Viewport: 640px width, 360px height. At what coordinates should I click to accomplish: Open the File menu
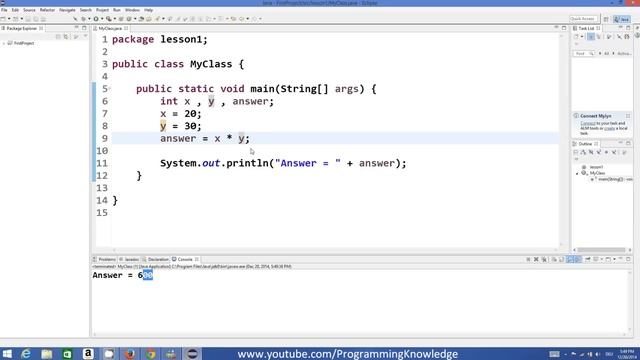click(x=4, y=10)
